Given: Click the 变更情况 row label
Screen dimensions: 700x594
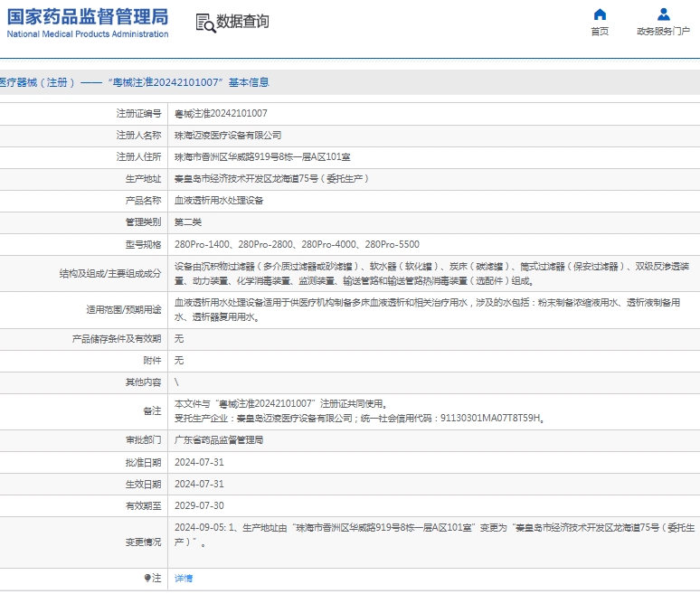Looking at the screenshot, I should 143,542.
